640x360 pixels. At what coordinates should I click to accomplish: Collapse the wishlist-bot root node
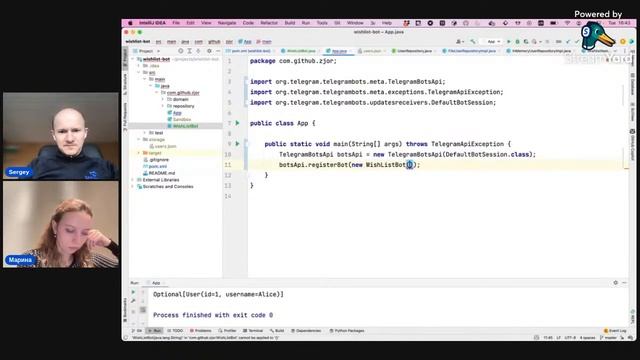click(132, 59)
